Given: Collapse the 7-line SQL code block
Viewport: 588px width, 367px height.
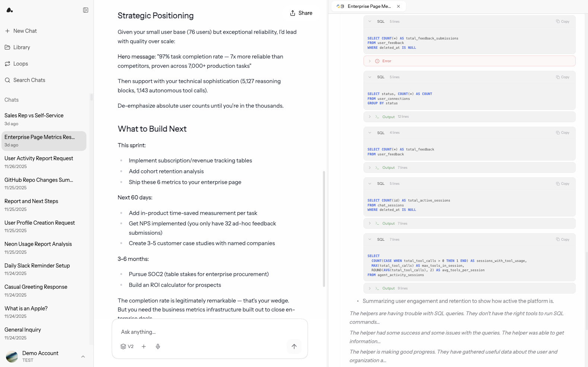Looking at the screenshot, I should click(x=370, y=240).
